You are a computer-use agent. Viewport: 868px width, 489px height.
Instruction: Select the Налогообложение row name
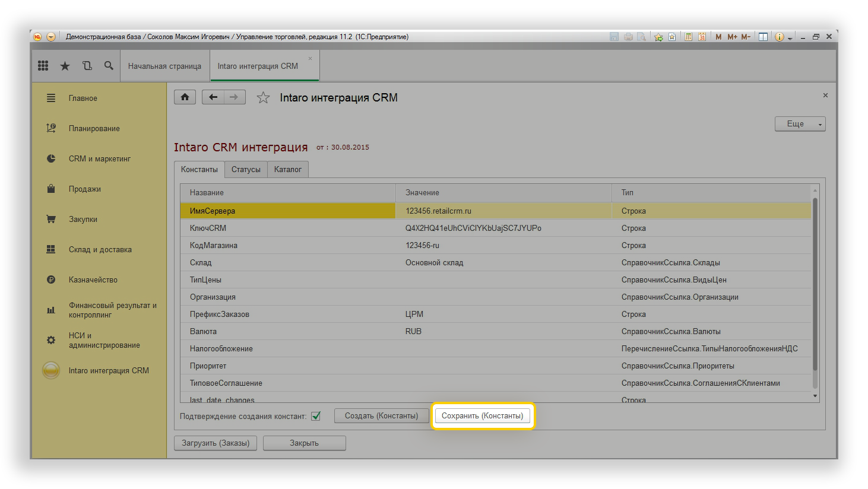pos(221,348)
